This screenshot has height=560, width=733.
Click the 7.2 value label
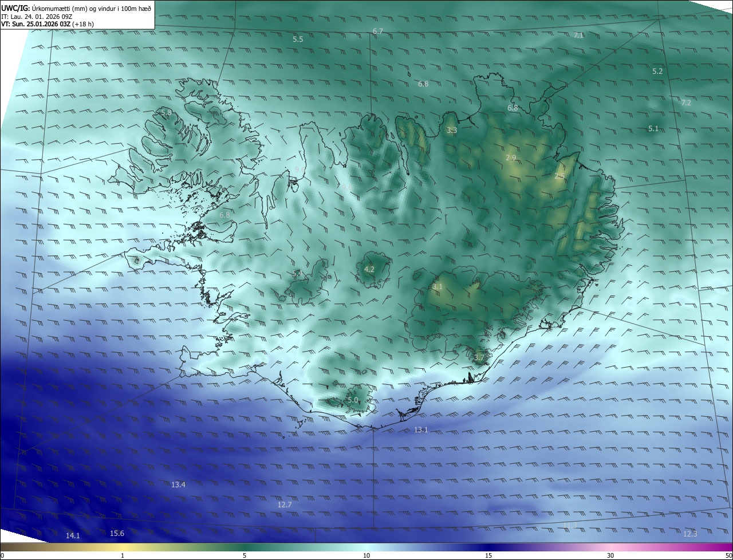click(686, 102)
